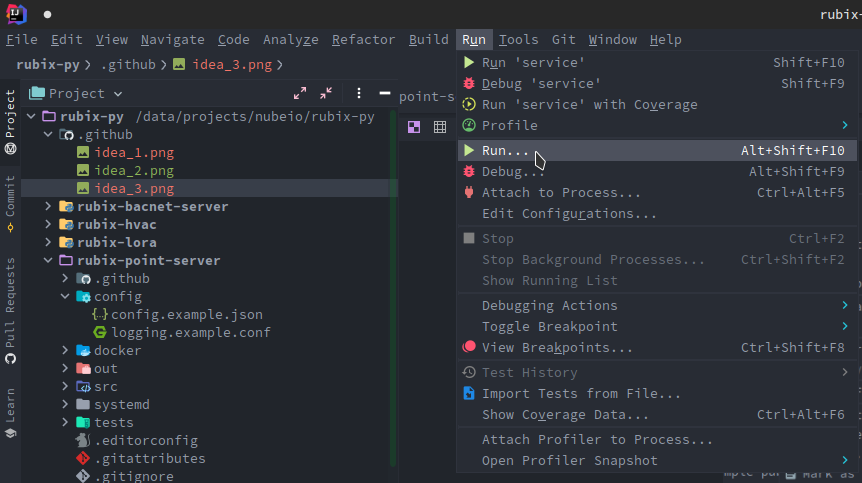This screenshot has height=483, width=862.
Task: Open the Window menu
Action: pos(612,40)
